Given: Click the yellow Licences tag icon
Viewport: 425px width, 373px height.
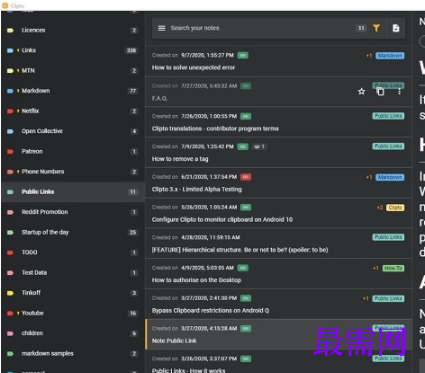Looking at the screenshot, I should coord(10,30).
